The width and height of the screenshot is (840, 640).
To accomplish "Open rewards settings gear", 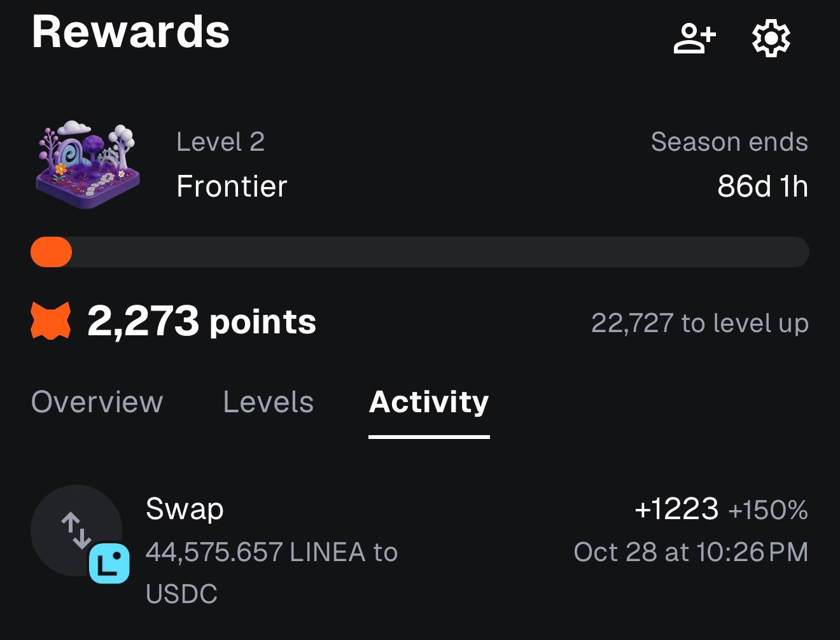I will pos(771,38).
